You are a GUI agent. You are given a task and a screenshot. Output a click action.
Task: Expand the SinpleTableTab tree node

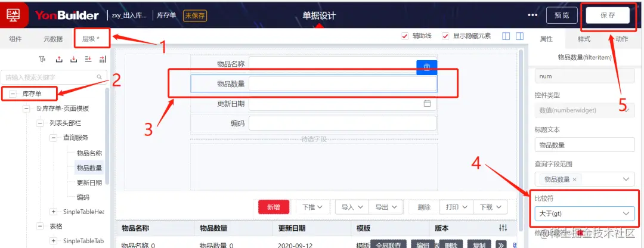click(x=54, y=241)
